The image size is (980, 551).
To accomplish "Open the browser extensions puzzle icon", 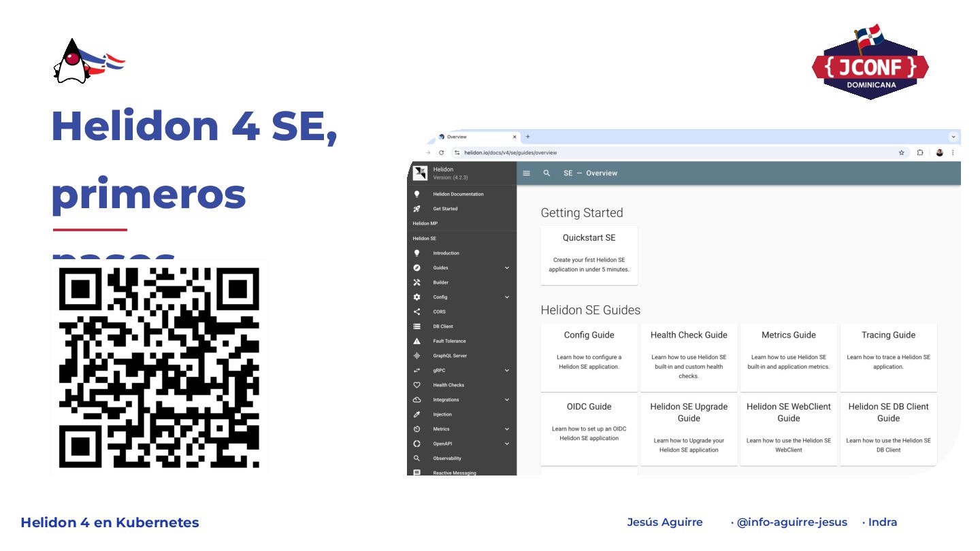I will click(920, 153).
